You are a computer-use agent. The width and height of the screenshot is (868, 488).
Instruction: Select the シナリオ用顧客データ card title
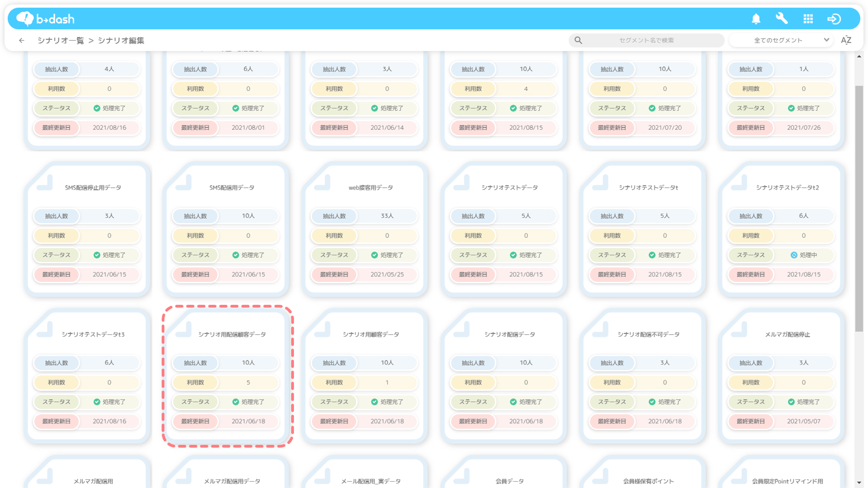(x=371, y=335)
